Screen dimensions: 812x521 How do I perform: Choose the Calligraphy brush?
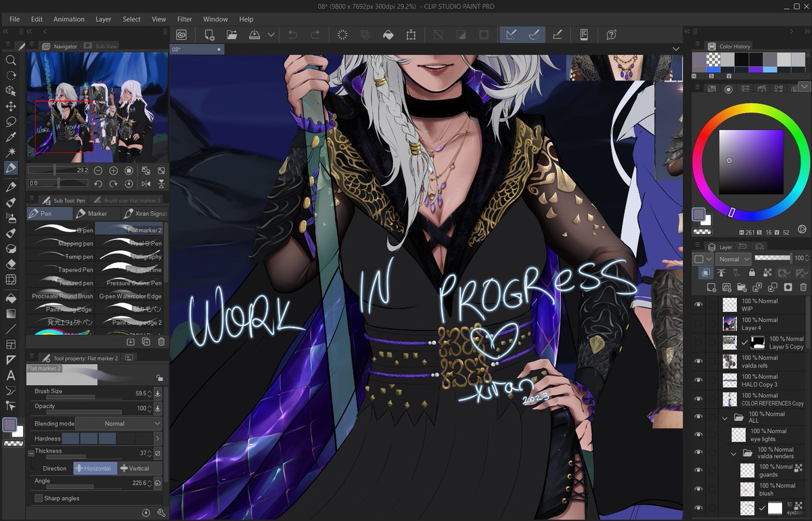[129, 256]
